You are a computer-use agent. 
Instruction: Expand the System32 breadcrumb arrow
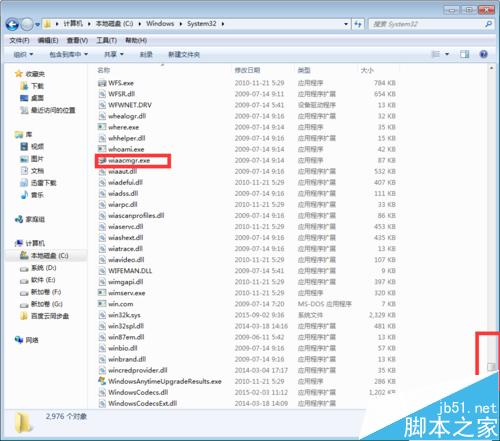[x=223, y=24]
